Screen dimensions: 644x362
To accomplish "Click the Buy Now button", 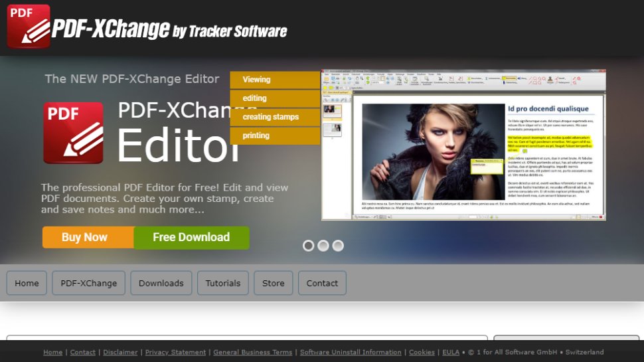I will coord(88,237).
